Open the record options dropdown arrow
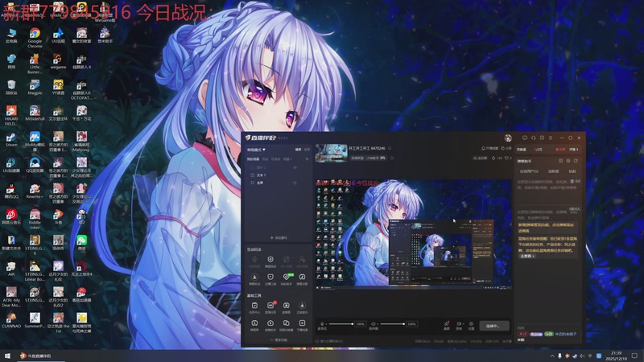 pyautogui.click(x=462, y=324)
